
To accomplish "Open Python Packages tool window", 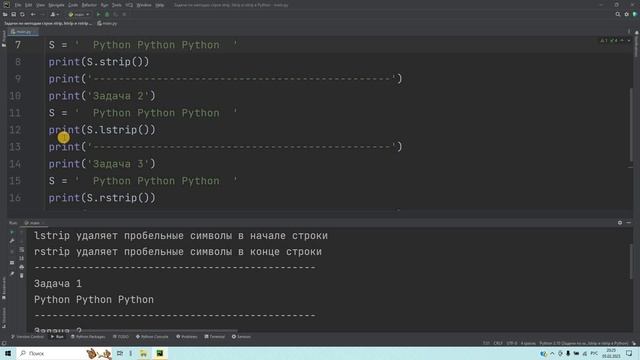I will (x=88, y=337).
